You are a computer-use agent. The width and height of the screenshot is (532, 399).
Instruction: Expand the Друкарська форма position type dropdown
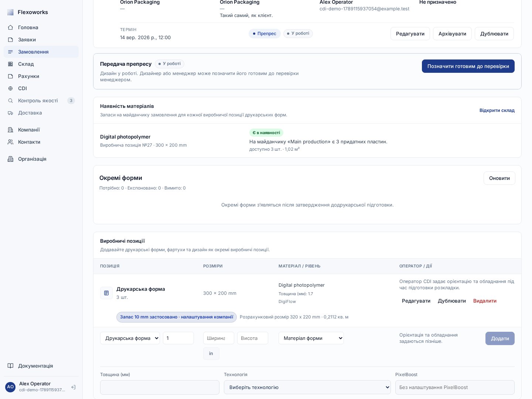[x=130, y=338]
